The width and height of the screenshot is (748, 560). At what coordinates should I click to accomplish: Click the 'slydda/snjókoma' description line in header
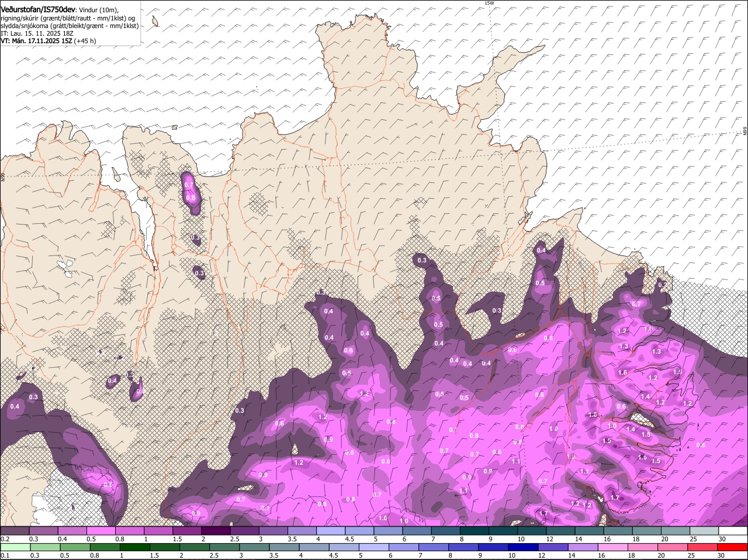pyautogui.click(x=70, y=26)
